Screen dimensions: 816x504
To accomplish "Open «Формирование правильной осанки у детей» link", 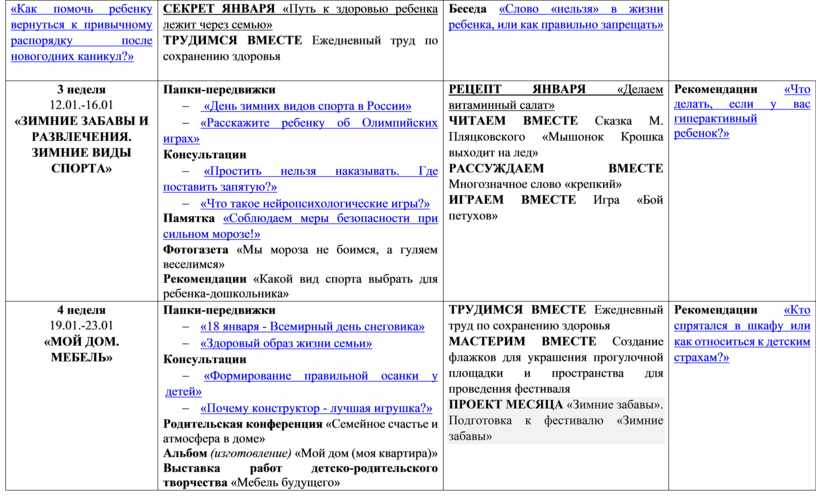I will pyautogui.click(x=319, y=376).
